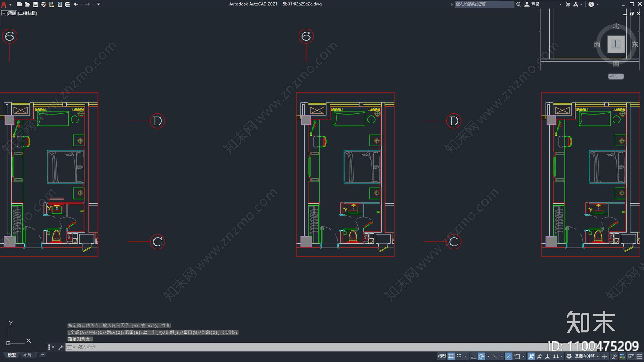This screenshot has height=362, width=644.
Task: Expand the undo history dropdown arrow
Action: click(x=82, y=4)
